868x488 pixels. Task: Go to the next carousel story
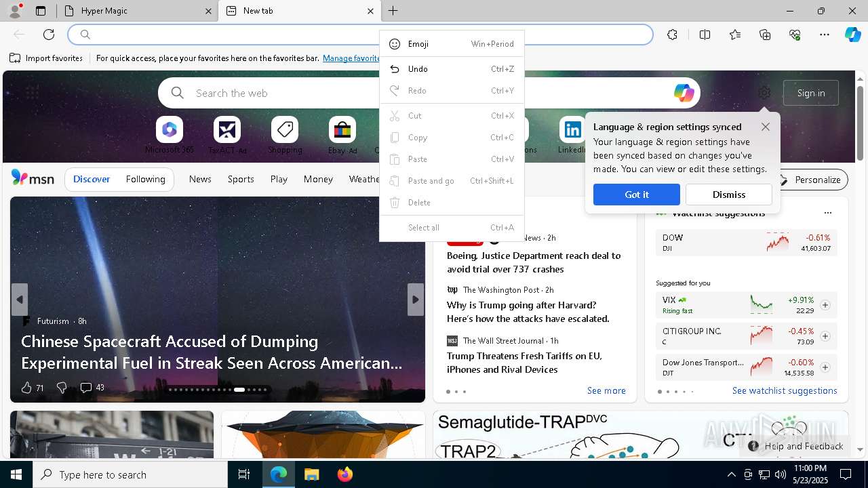click(416, 300)
